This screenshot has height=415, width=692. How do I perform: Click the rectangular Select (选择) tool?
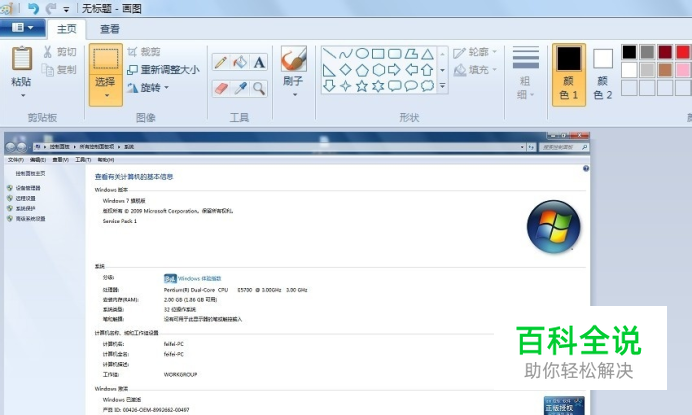pos(106,59)
